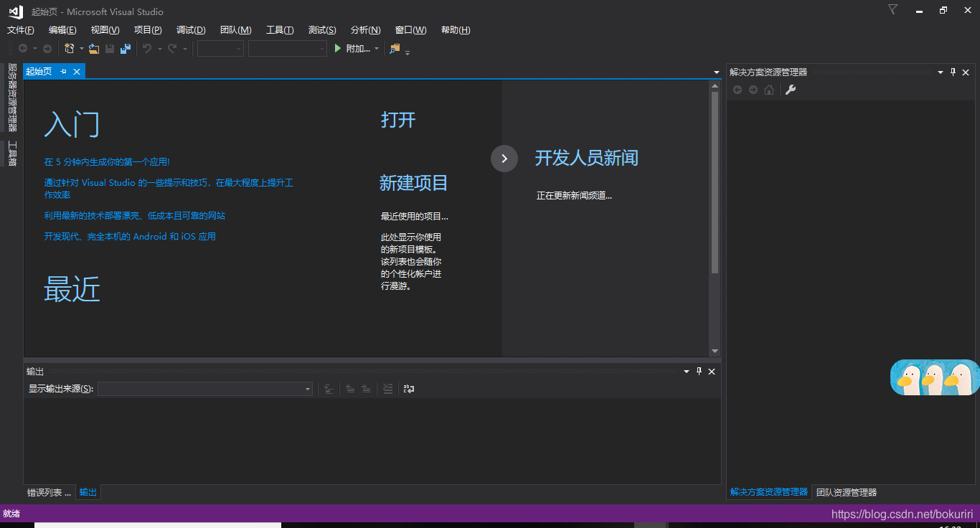Expand the toolbar overflow options arrow
This screenshot has height=528, width=980.
click(407, 52)
